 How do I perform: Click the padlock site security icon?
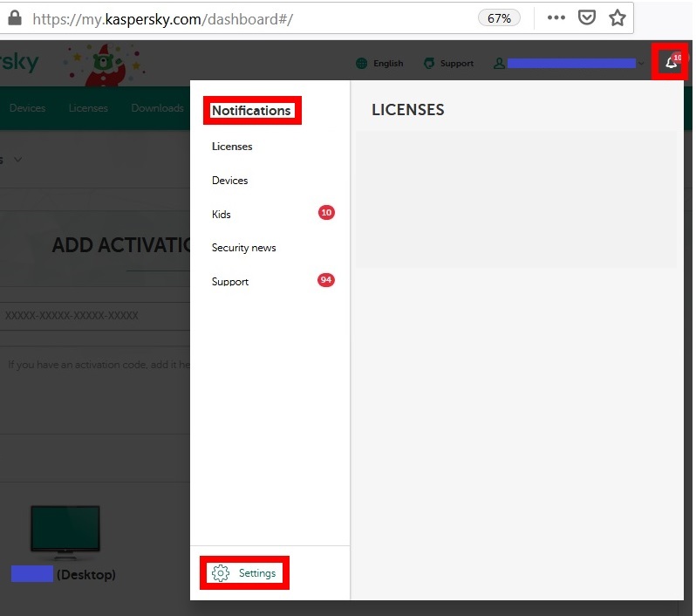click(15, 18)
